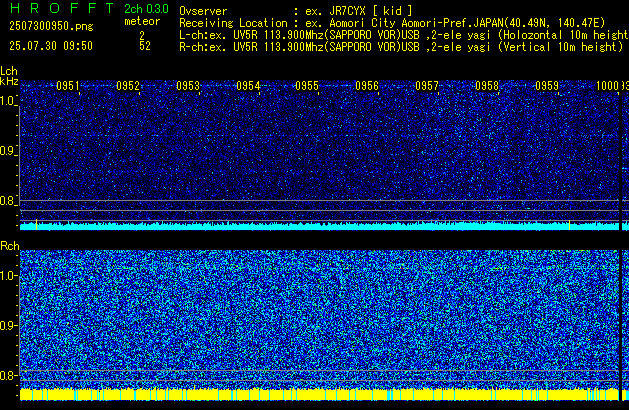Screen dimensions: 629x410
Task: Click the 1.0 frequency label on Lch axis
Action: 8,101
